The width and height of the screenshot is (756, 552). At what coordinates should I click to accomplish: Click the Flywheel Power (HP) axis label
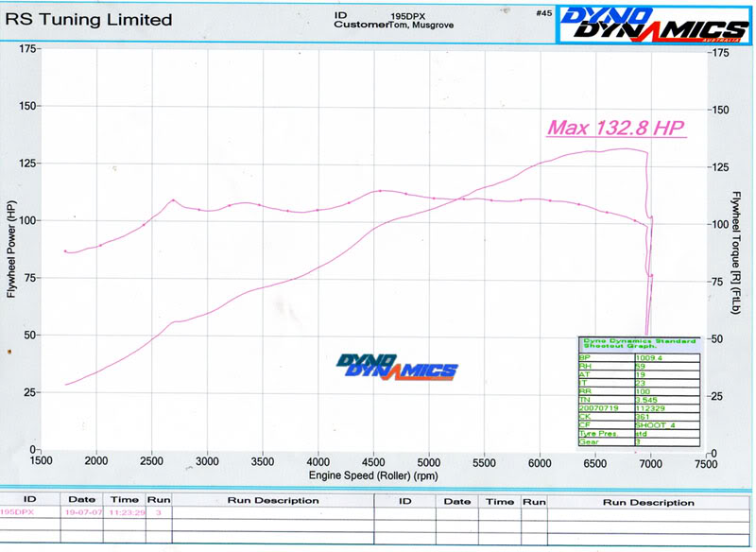pyautogui.click(x=12, y=250)
